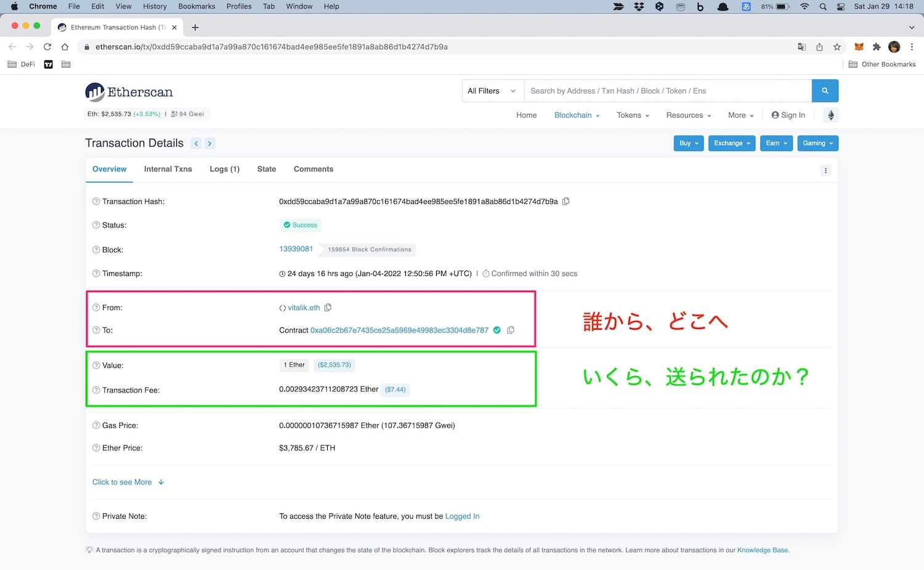The width and height of the screenshot is (924, 570).
Task: Open the Buy dropdown button
Action: (689, 143)
